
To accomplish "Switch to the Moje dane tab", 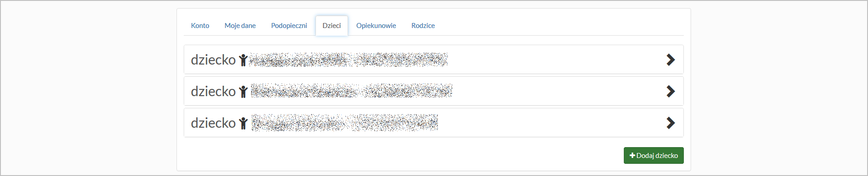I will (240, 26).
